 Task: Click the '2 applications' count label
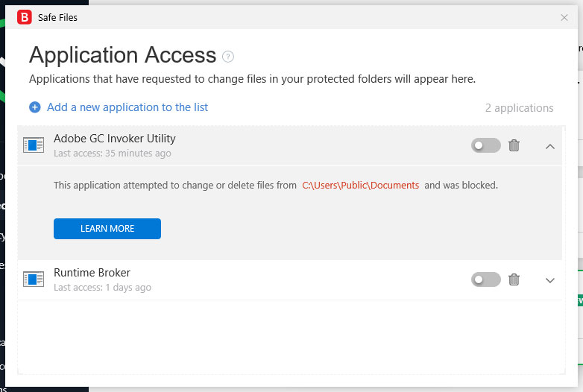(519, 108)
